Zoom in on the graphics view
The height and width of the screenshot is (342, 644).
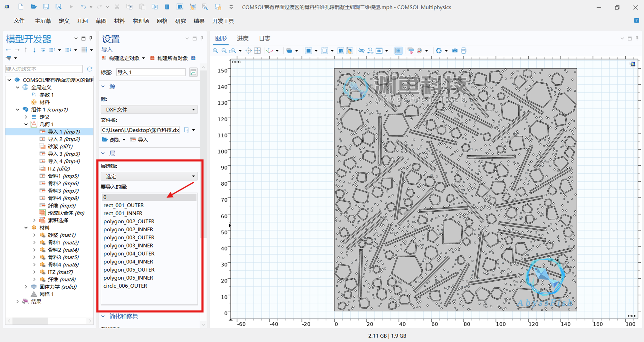pos(215,51)
